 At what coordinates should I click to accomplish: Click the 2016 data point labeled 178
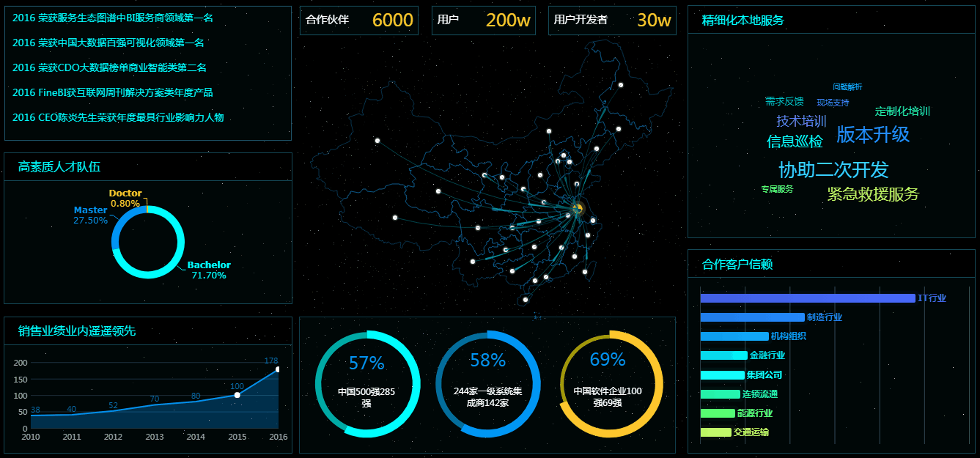(x=278, y=369)
